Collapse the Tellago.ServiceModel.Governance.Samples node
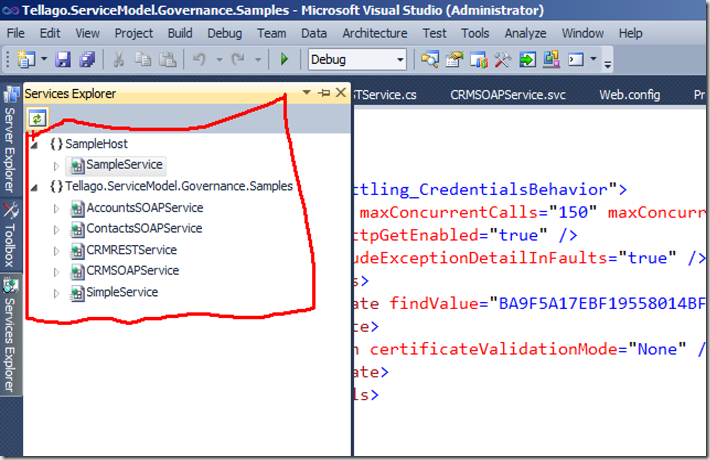Screen dimensions: 710x460 click(x=34, y=187)
